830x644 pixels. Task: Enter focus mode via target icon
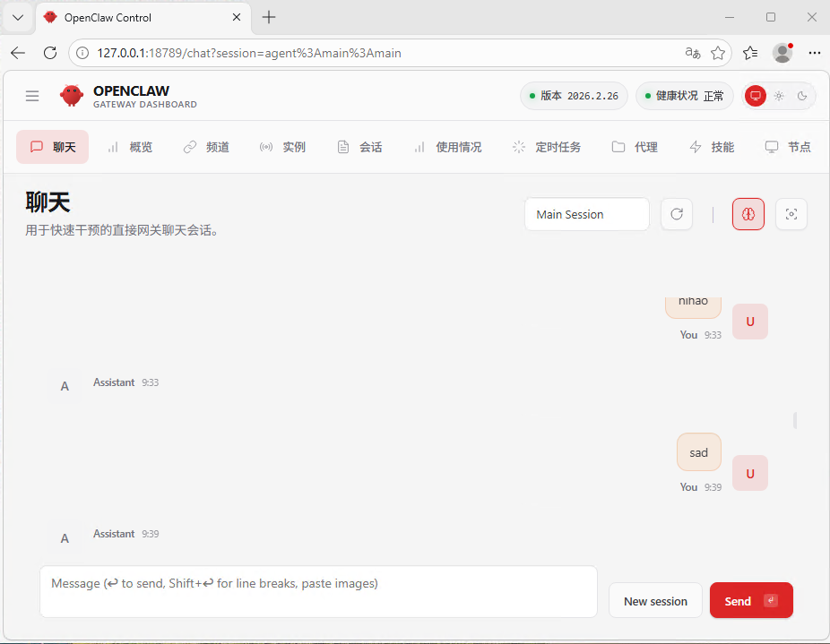pyautogui.click(x=791, y=214)
